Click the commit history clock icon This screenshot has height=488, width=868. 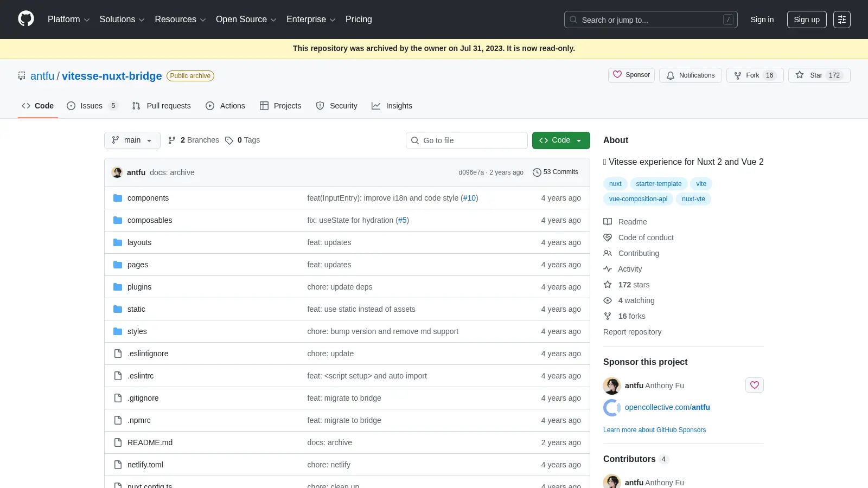(537, 172)
